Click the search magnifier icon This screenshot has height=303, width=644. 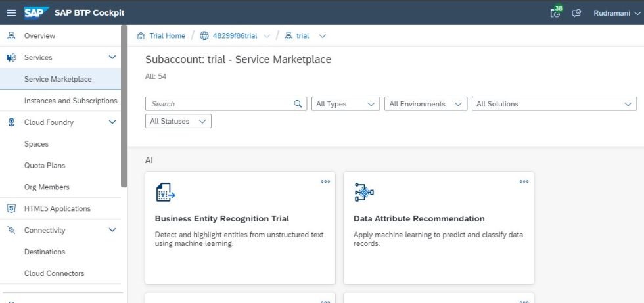[x=298, y=104]
